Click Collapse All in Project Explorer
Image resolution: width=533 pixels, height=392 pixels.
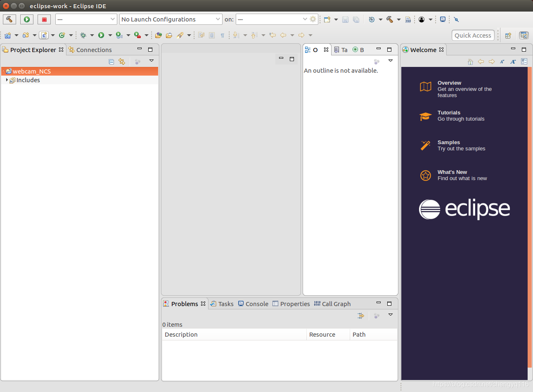(111, 62)
